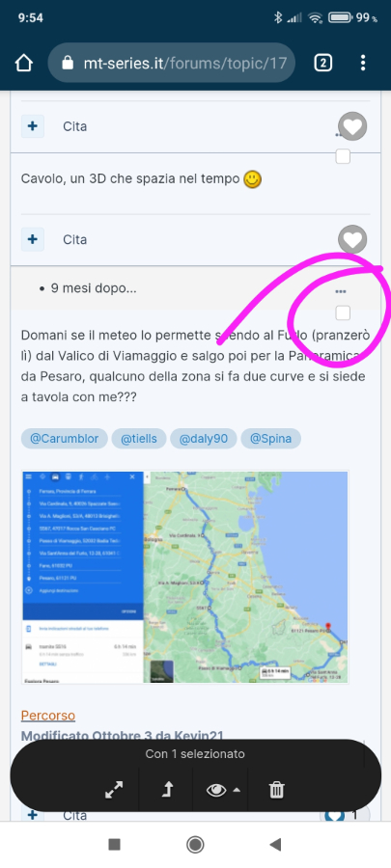391x868 pixels.
Task: Open the browser tab switcher showing 2
Action: coord(322,63)
